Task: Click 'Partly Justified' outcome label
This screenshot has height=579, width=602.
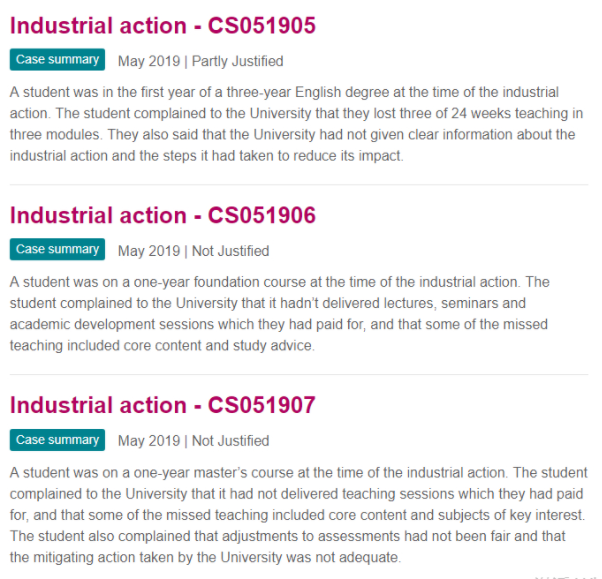Action: pos(238,61)
